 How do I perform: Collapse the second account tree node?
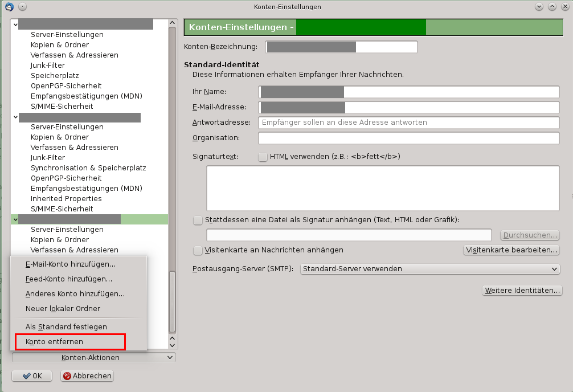[x=15, y=117]
